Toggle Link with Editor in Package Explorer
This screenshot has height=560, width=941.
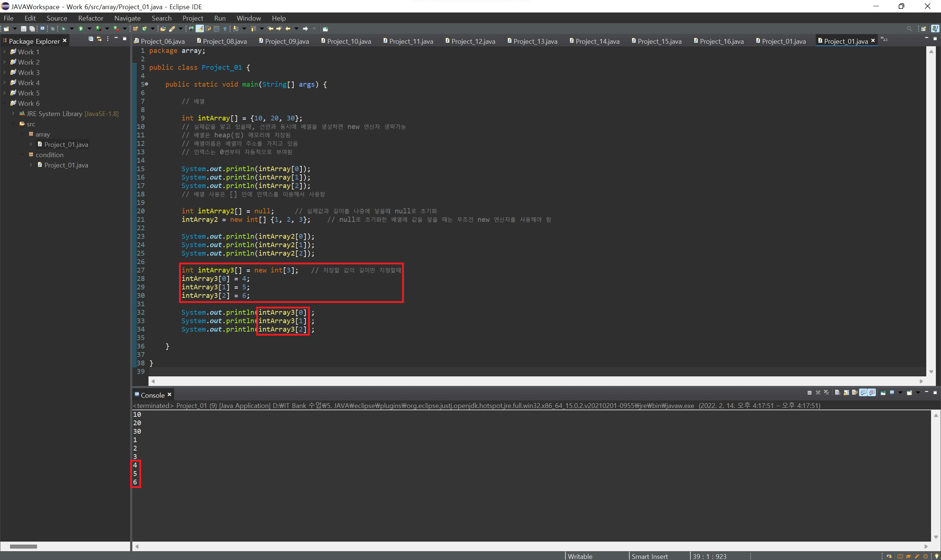point(99,39)
